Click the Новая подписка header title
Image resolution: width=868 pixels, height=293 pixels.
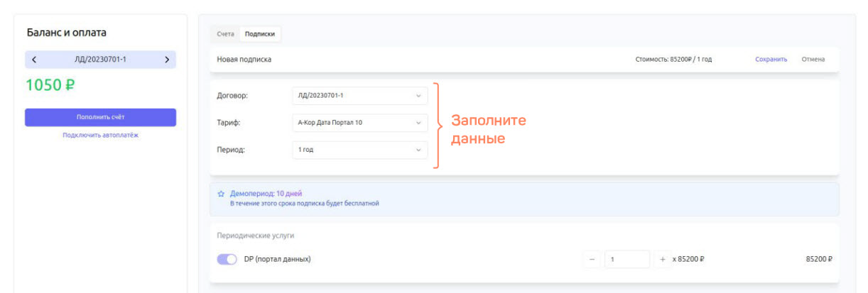tap(244, 60)
